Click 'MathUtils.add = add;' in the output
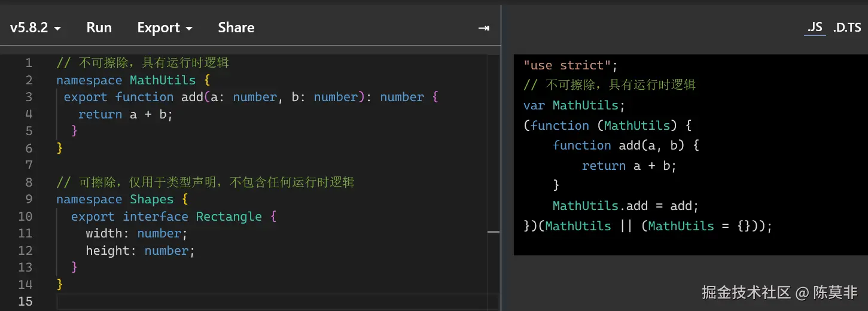Screen dimensions: 868x311 (x=626, y=206)
